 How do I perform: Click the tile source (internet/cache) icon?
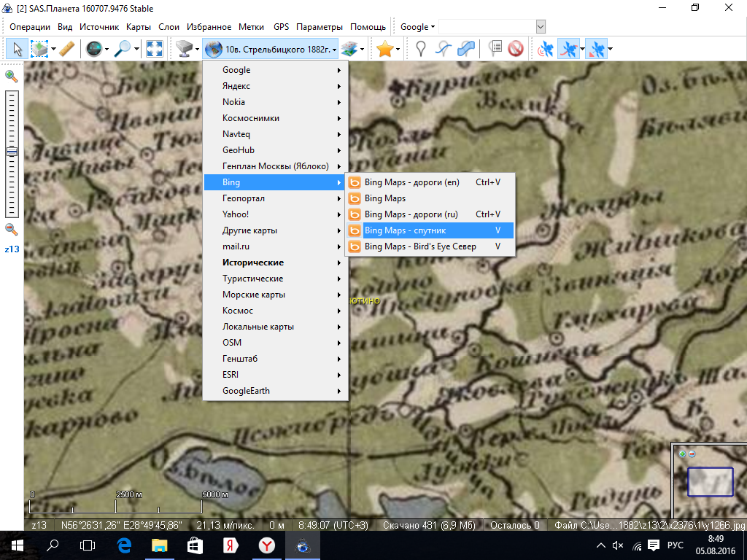point(184,49)
